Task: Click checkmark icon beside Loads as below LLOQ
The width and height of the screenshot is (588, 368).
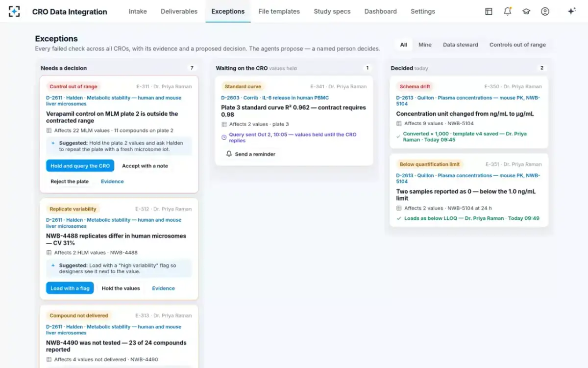Action: [x=399, y=218]
